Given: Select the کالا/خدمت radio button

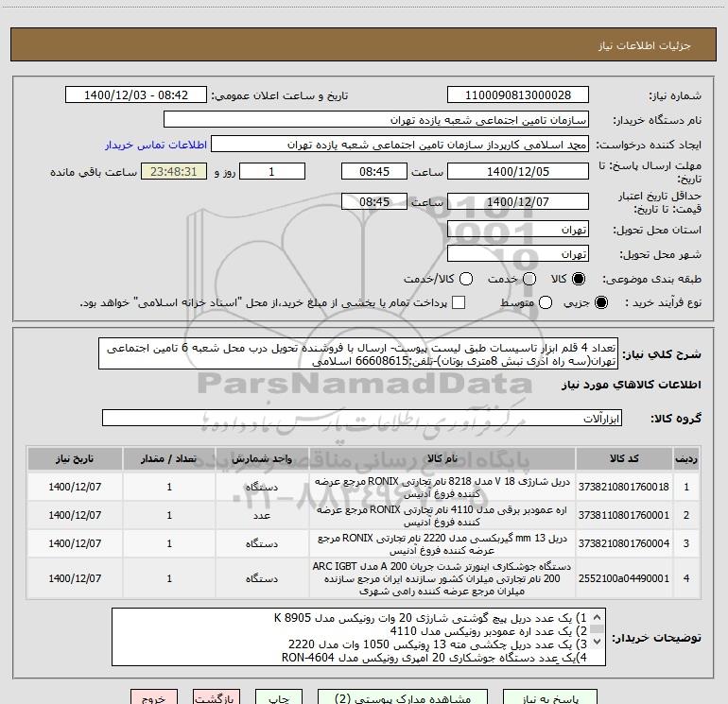Looking at the screenshot, I should pos(466,279).
